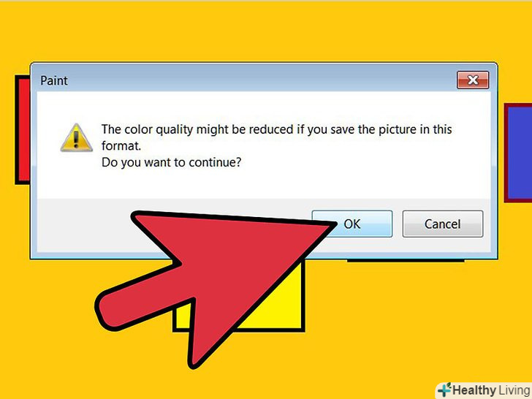Screen dimensions: 532x399
Task: Select the red rectangle on the canvas
Action: 23,129
